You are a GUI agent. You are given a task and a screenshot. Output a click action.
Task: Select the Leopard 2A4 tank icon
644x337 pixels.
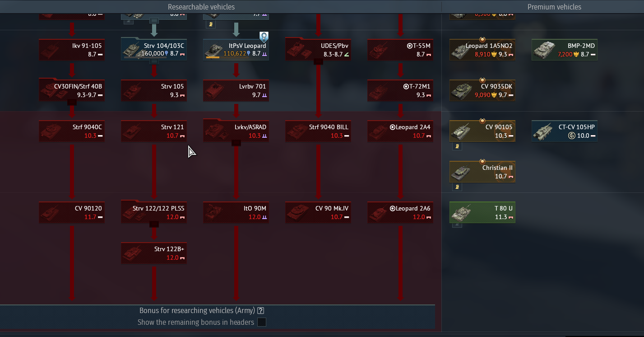378,131
